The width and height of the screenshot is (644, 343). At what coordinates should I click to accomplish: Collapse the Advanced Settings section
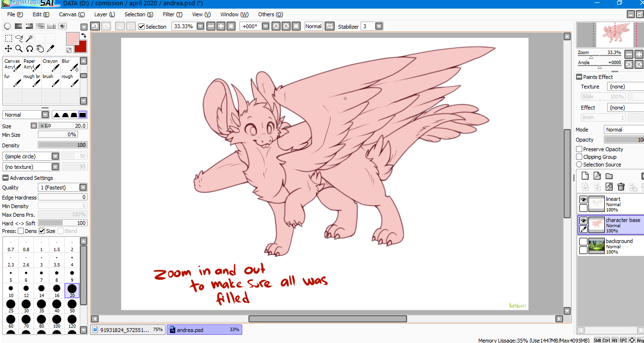5,178
